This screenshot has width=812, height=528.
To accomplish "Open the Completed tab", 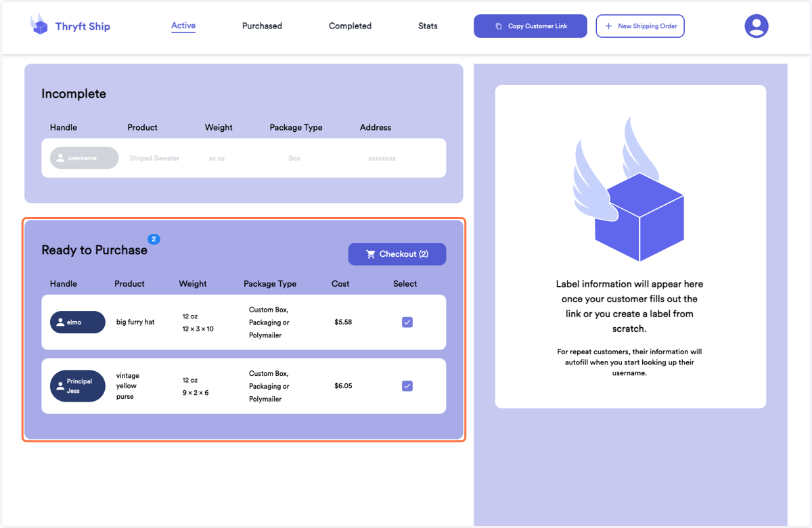I will pos(350,26).
